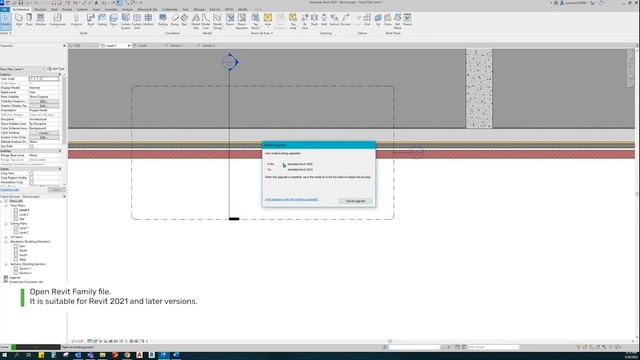The height and width of the screenshot is (360, 640).
Task: Open File Explorer from the taskbar
Action: point(102,356)
